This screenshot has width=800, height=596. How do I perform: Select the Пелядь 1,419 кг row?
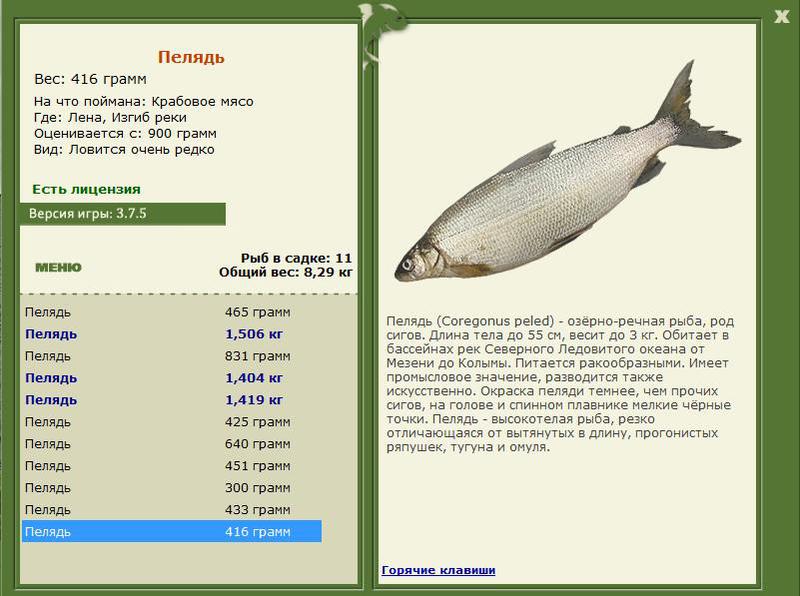(171, 400)
